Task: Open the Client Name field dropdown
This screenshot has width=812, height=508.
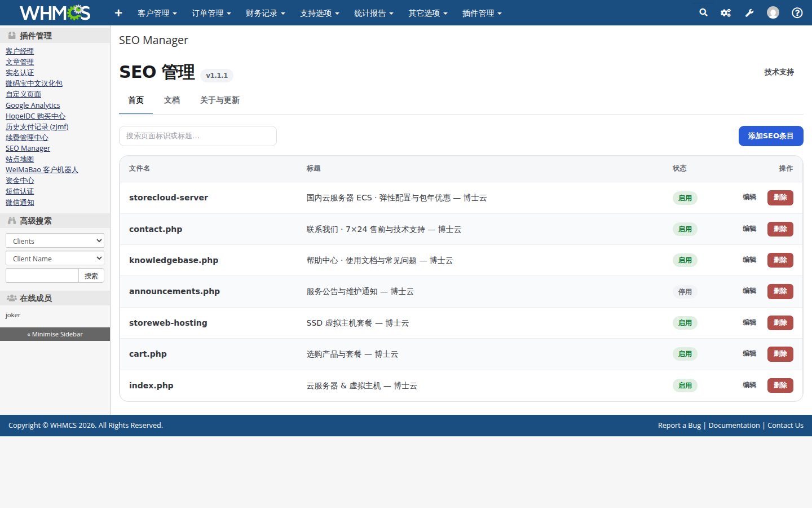Action: 55,258
